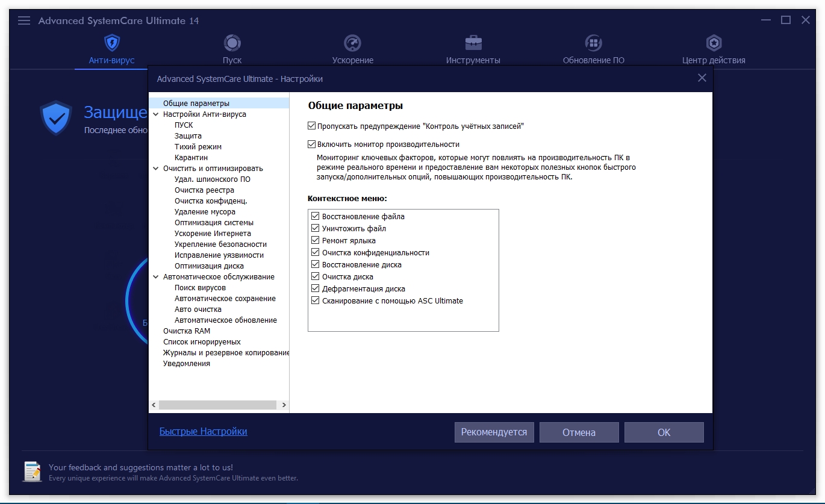Image resolution: width=825 pixels, height=504 pixels.
Task: Click the Центр действия hexagon icon
Action: [x=714, y=43]
